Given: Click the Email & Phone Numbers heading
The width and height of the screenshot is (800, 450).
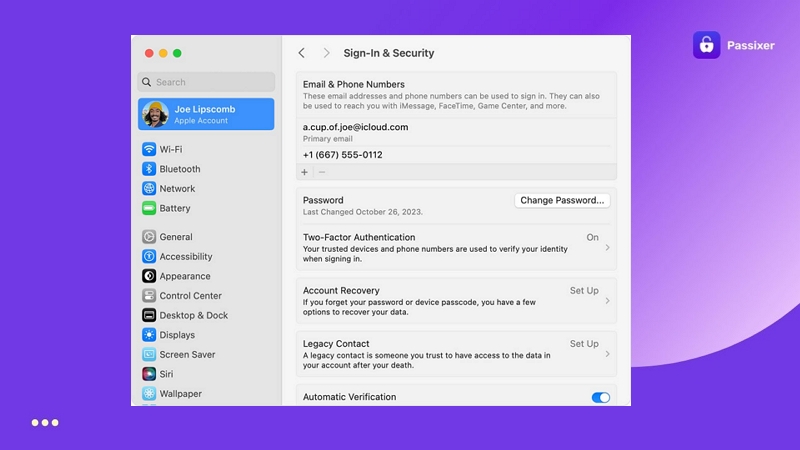Looking at the screenshot, I should [354, 84].
